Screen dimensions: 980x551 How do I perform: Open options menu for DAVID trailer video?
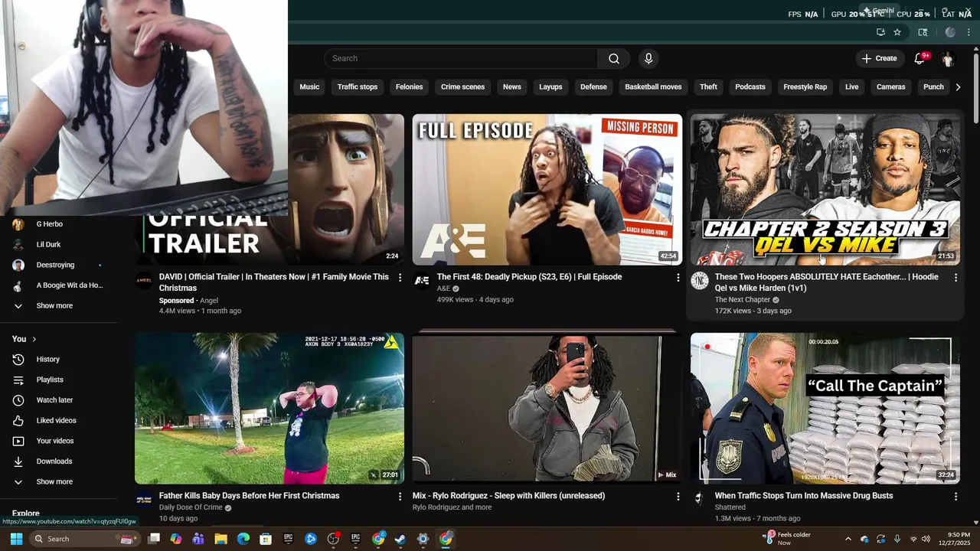pos(400,277)
